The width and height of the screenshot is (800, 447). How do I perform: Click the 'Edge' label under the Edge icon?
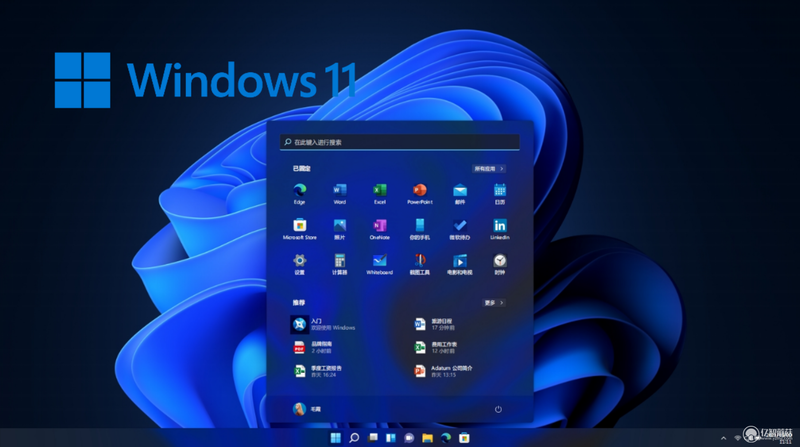click(x=299, y=202)
